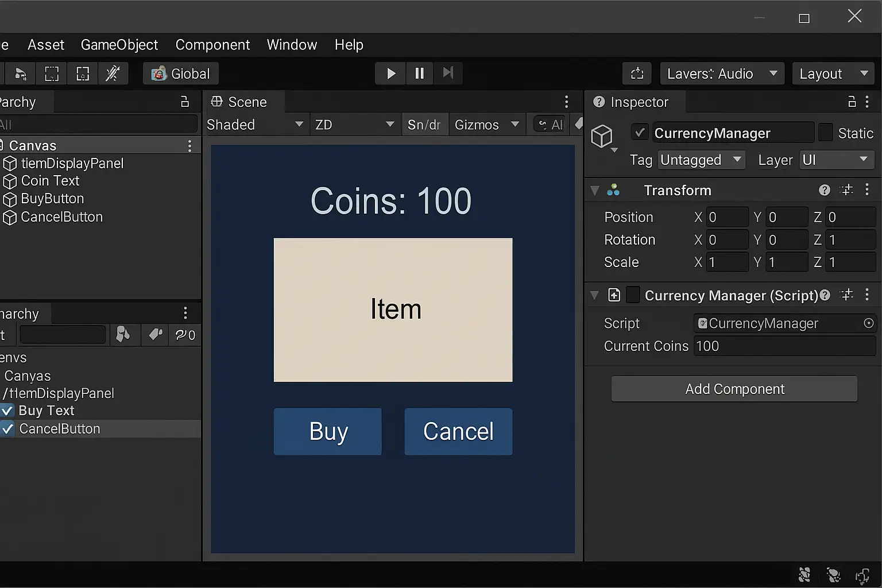Image resolution: width=882 pixels, height=588 pixels.
Task: Open the Scene view options menu
Action: 566,102
